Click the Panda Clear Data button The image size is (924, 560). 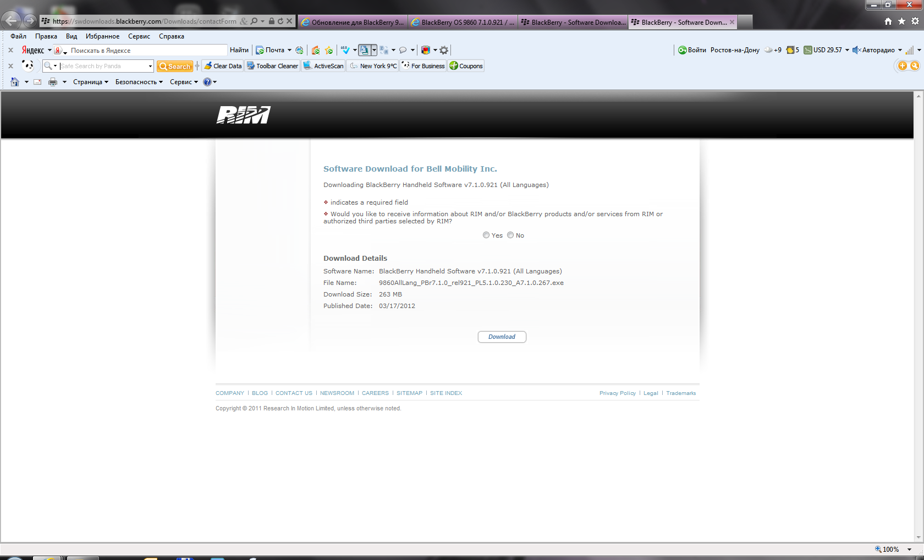pos(223,66)
